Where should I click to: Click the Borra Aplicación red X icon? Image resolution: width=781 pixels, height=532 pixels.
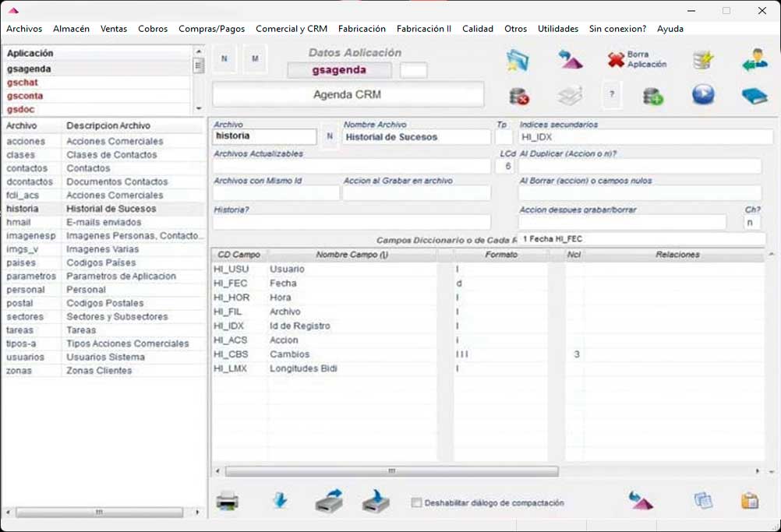click(x=616, y=60)
